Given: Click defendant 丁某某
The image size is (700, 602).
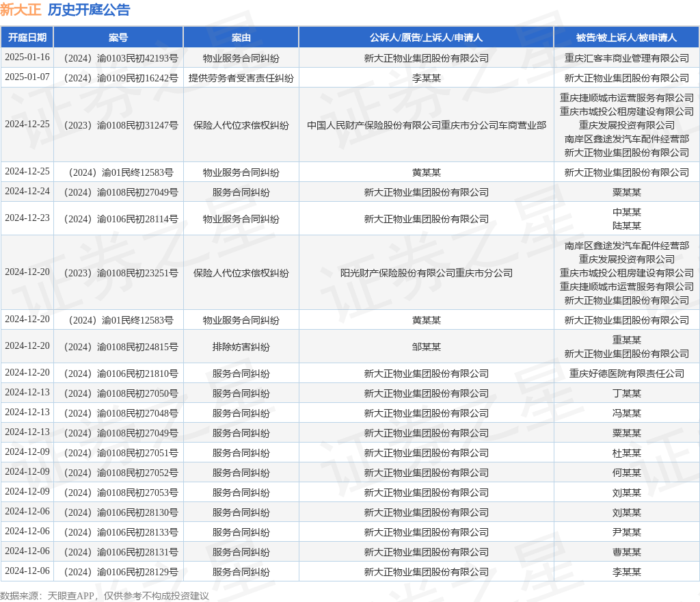Looking at the screenshot, I should (x=626, y=393).
